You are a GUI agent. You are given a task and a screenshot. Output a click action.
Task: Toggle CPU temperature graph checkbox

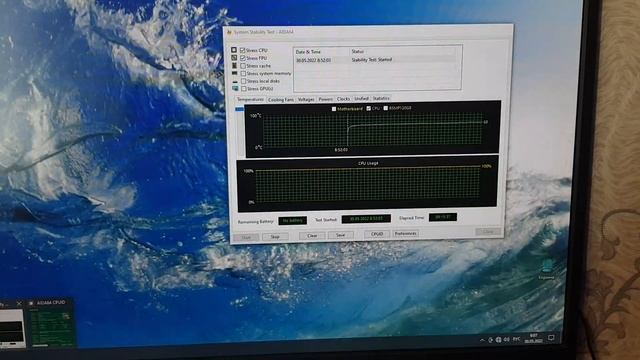(x=369, y=109)
